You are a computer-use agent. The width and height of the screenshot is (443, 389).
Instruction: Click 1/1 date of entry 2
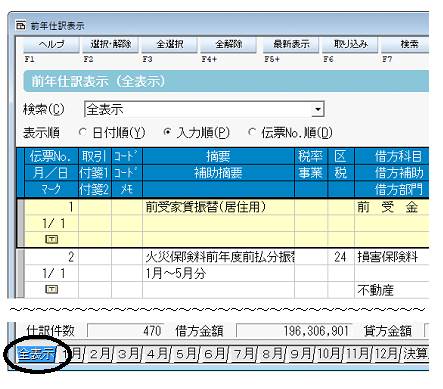point(51,274)
